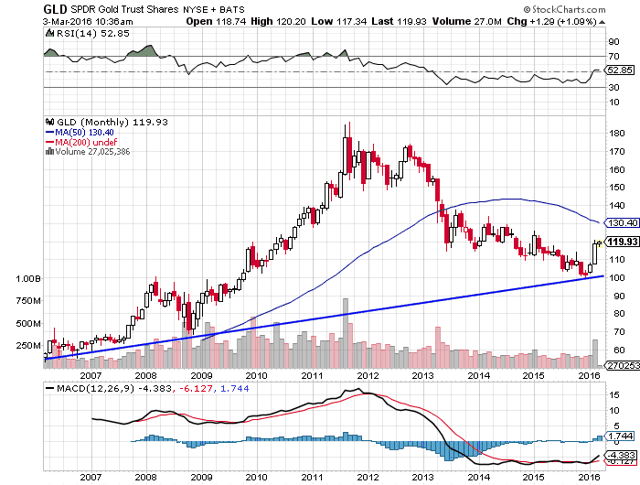Click the Low 117.34 value
This screenshot has width=640, height=485.
(x=339, y=22)
